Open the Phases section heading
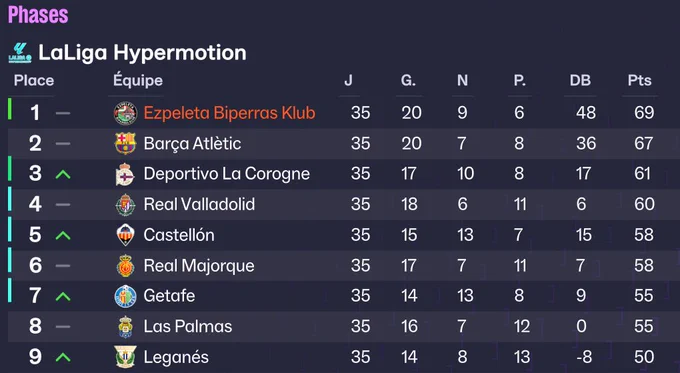This screenshot has height=373, width=680. [x=38, y=15]
